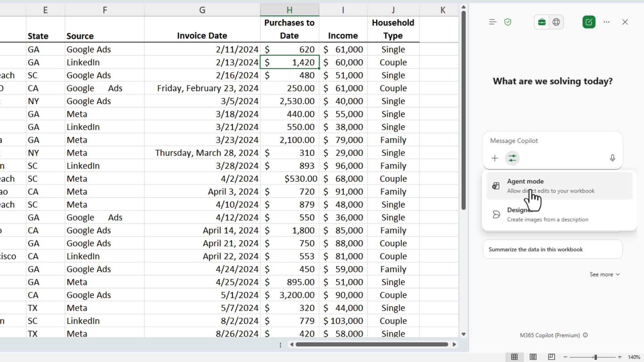Image resolution: width=644 pixels, height=362 pixels.
Task: Switch to Page Layout view in the status bar
Action: click(x=533, y=357)
